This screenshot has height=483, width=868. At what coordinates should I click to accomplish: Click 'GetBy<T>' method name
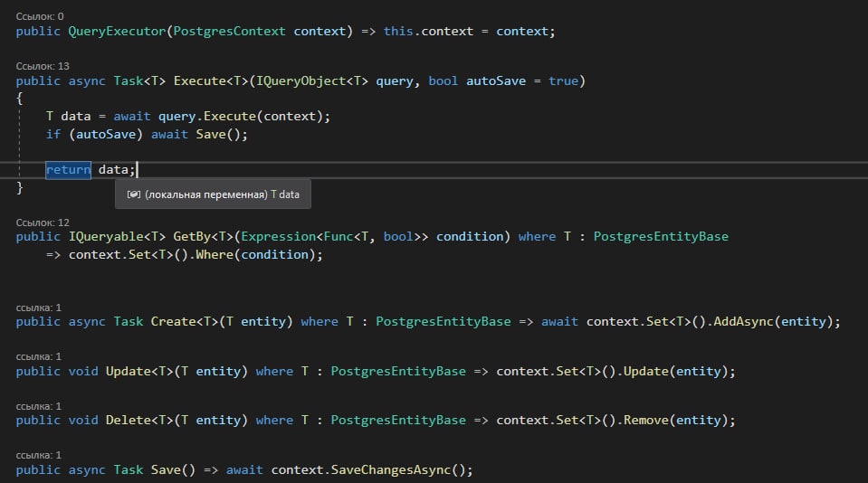[204, 237]
